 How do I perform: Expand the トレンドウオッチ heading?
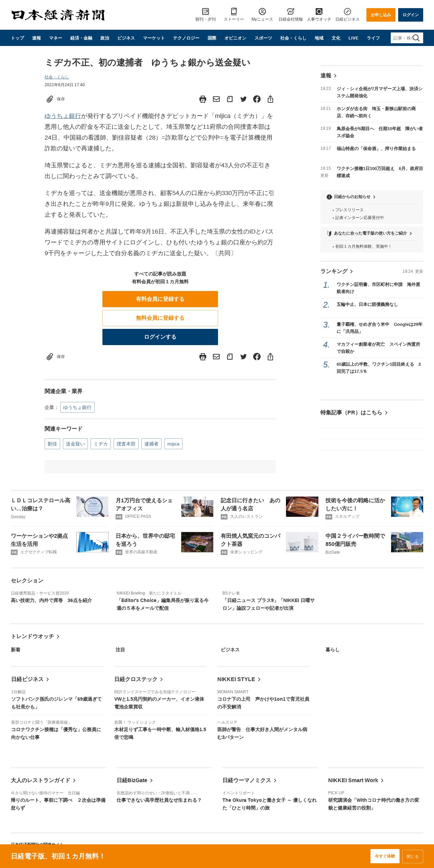35,636
